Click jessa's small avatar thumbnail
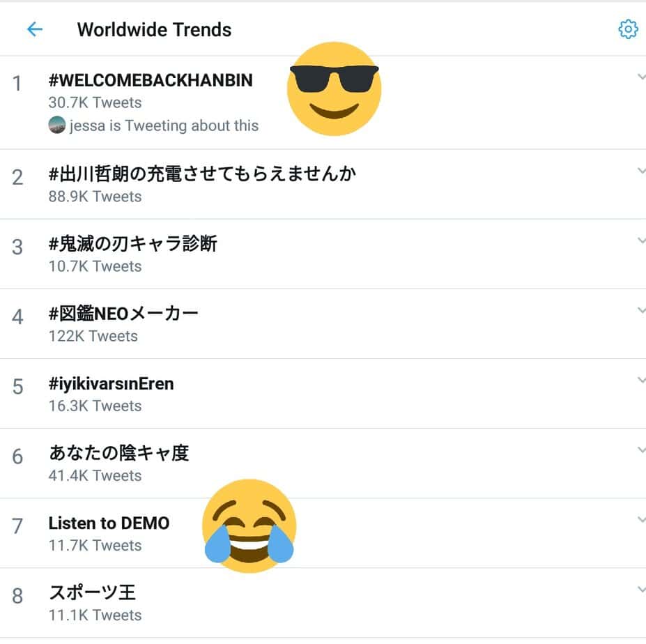 coord(57,125)
